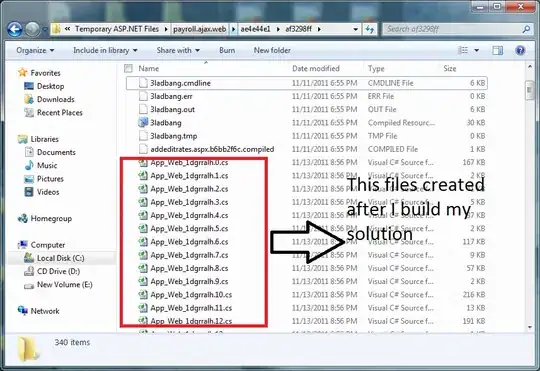The height and width of the screenshot is (371, 540).
Task: Select CD Drive (D:)
Action: click(x=58, y=271)
